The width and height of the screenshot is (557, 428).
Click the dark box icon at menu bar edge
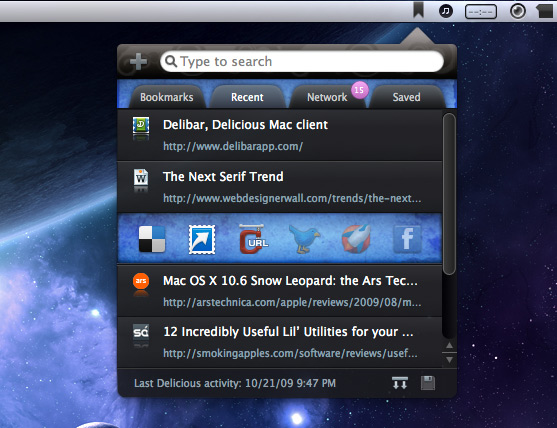click(x=545, y=11)
